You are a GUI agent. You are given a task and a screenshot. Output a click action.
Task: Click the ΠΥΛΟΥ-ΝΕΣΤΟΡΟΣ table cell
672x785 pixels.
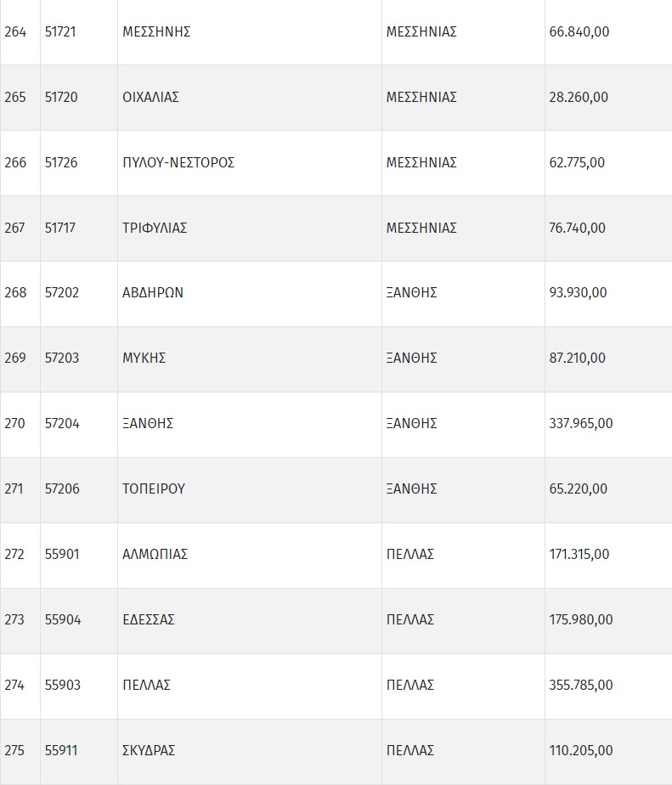tap(178, 162)
